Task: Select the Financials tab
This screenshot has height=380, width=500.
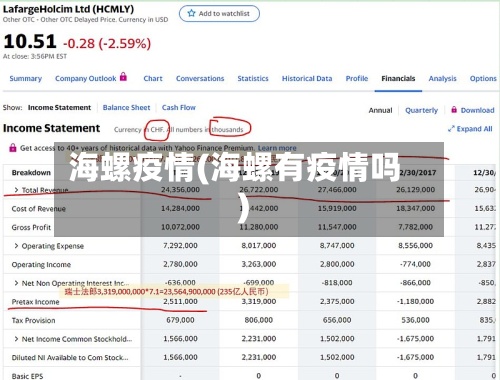Action: click(x=398, y=78)
